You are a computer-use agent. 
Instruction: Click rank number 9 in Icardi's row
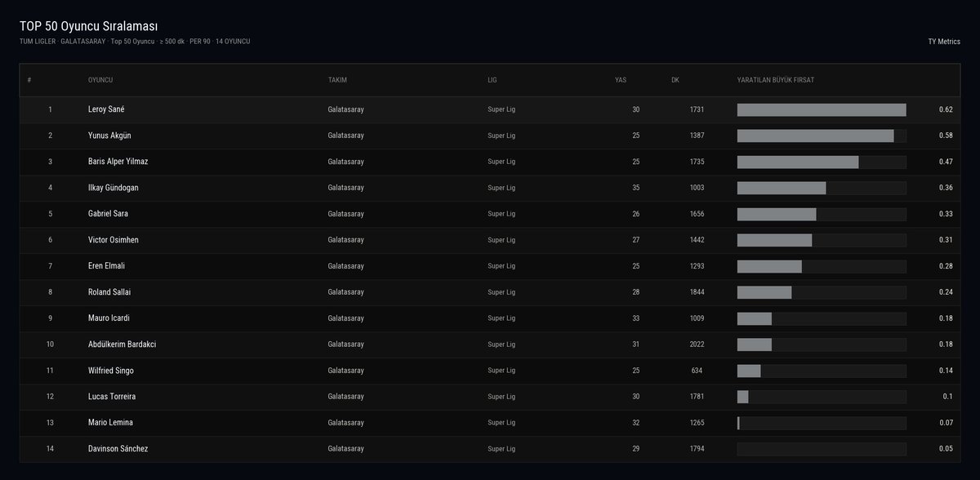click(x=50, y=318)
